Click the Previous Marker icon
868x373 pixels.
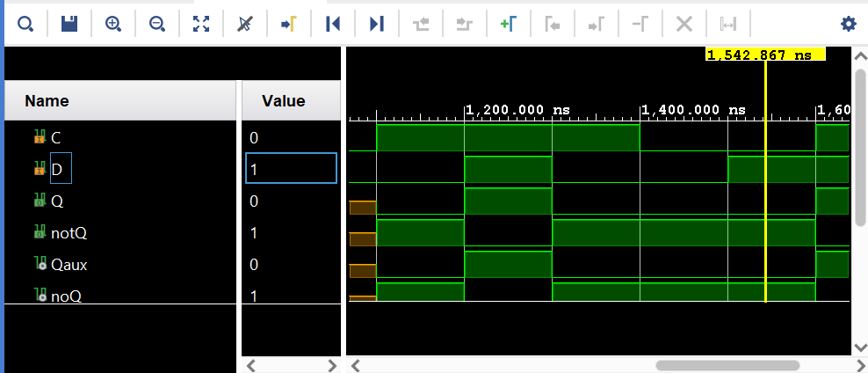[x=552, y=24]
